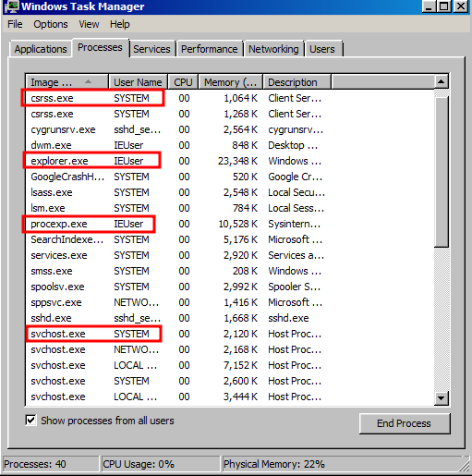Select the dwm.exe process

pos(229,145)
